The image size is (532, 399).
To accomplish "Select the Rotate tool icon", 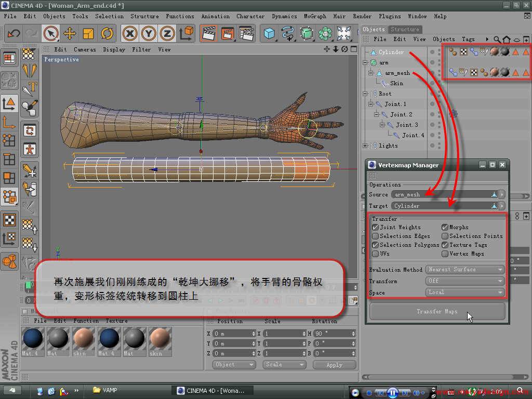I will click(x=107, y=34).
